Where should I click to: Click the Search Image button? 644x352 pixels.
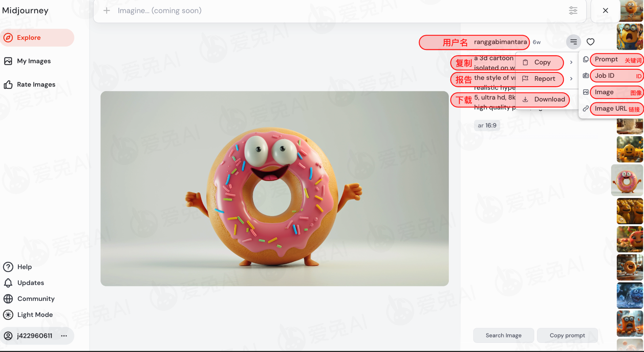point(503,335)
